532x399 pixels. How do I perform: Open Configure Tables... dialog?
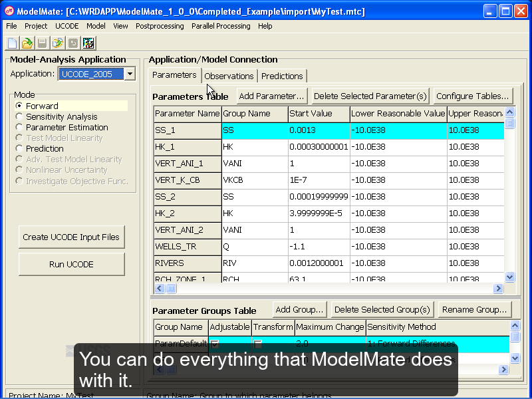(x=473, y=96)
